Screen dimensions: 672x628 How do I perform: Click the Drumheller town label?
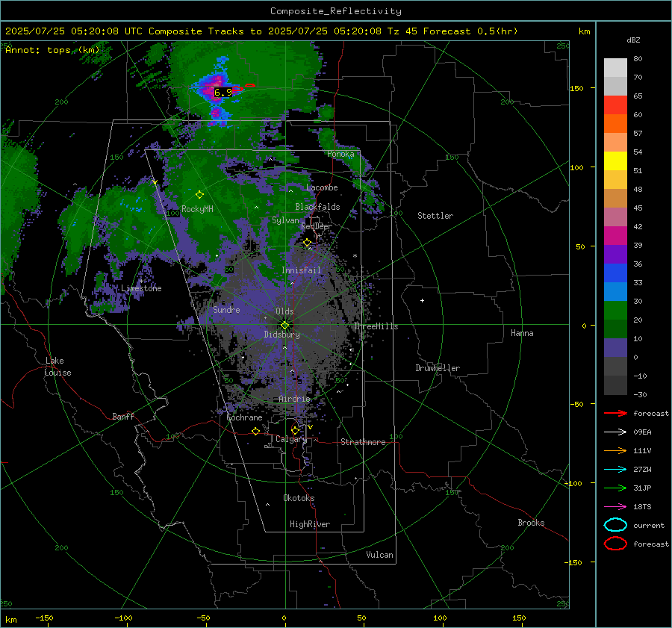pyautogui.click(x=438, y=368)
